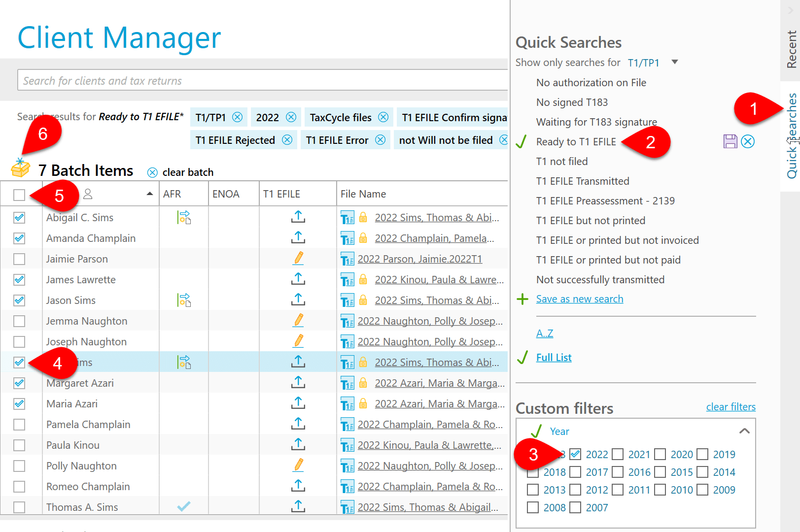Delete the Ready to T1 EFILE search
Screen dimensions: 800x532
coord(748,141)
